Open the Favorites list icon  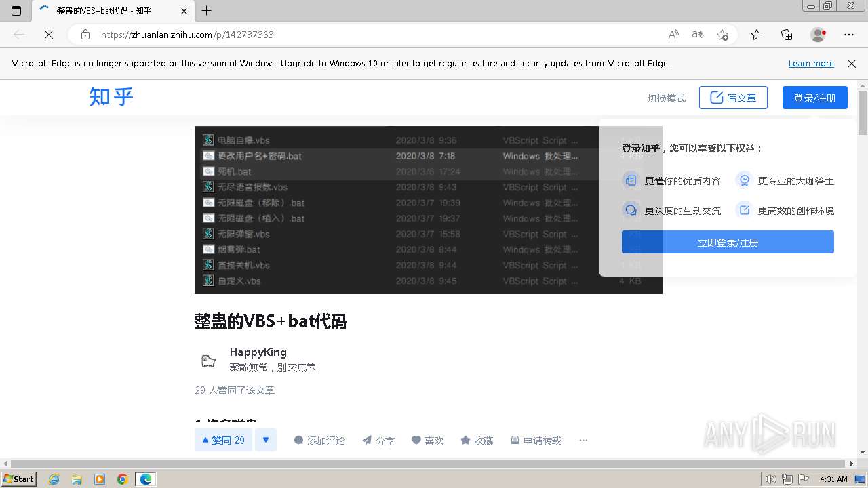click(x=757, y=35)
